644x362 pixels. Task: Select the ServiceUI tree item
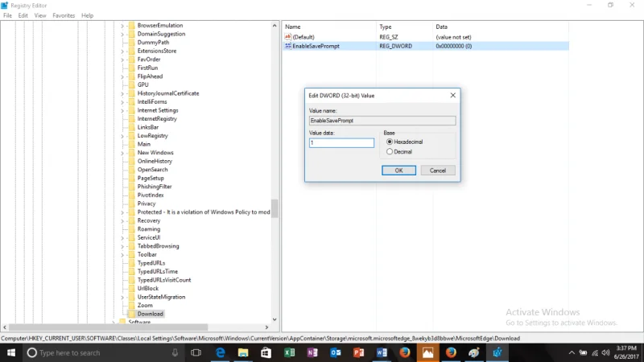pos(149,237)
